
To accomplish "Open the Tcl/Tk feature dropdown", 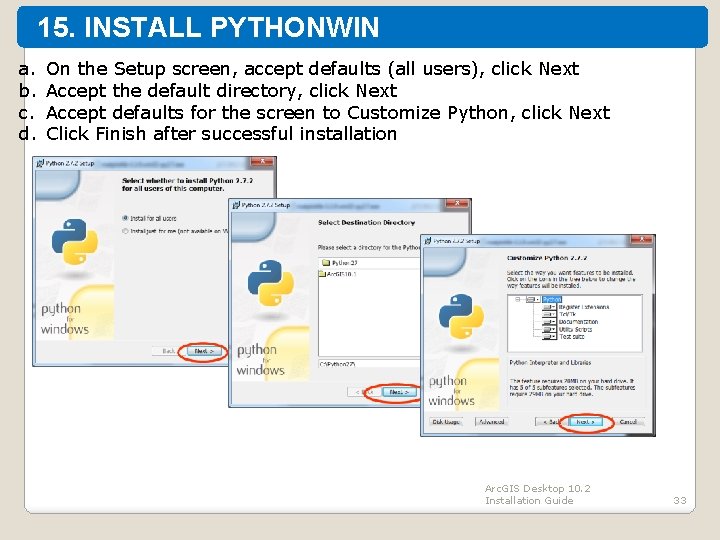I will 549,315.
